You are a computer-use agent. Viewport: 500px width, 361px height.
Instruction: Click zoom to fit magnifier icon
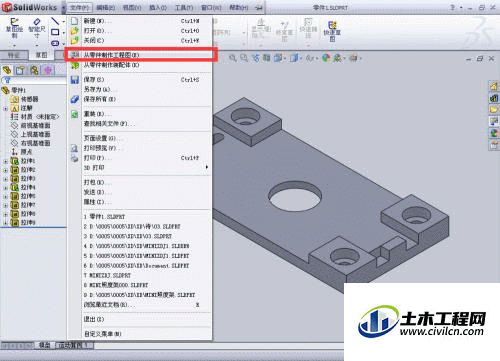(233, 58)
